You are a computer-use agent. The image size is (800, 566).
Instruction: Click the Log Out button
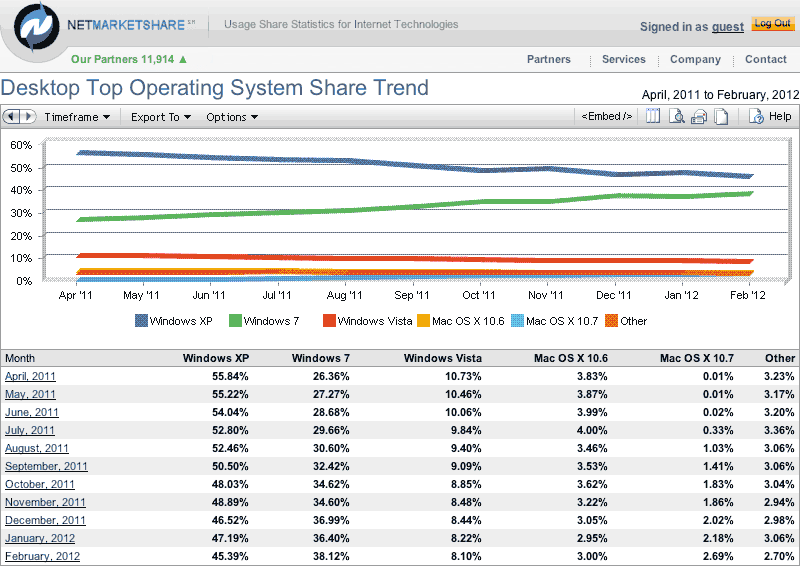(x=773, y=23)
